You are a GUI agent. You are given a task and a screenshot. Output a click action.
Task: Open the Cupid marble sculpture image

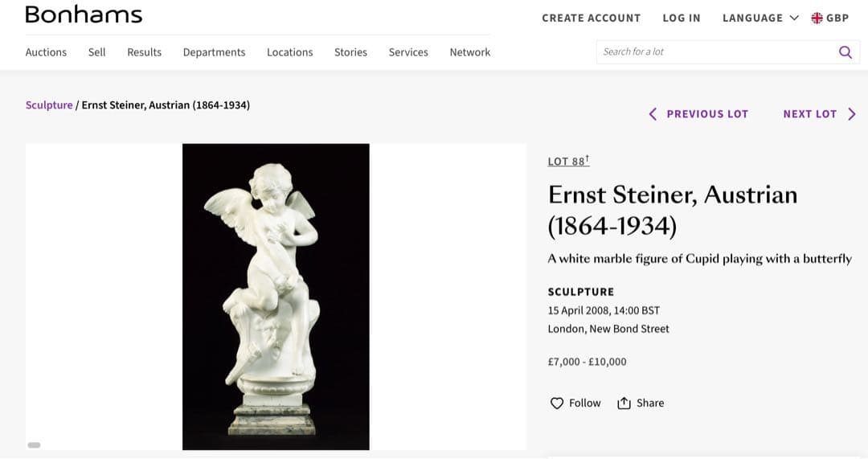[276, 297]
